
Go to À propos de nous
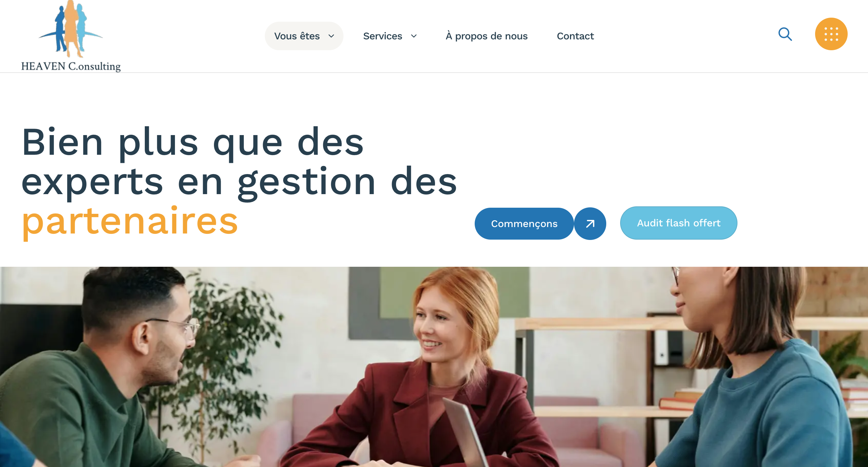point(487,36)
